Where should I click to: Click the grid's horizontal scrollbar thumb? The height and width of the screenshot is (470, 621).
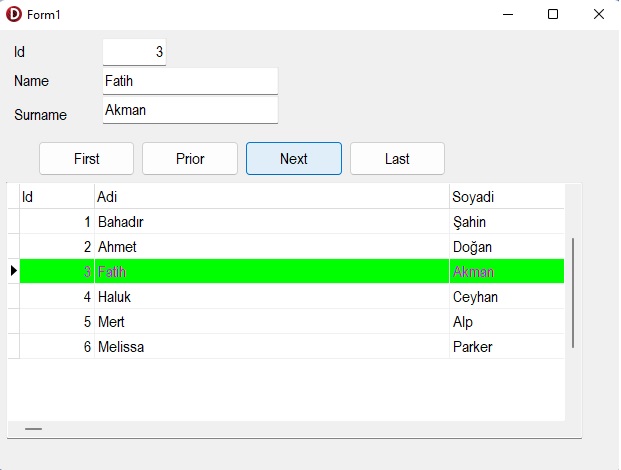pos(33,429)
